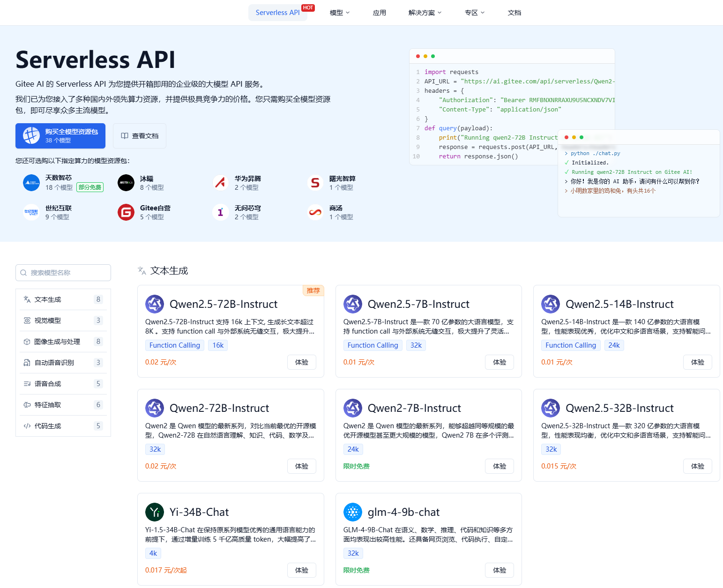The width and height of the screenshot is (723, 588).
Task: Click the Qwen2.5-32B-Instruct model logo
Action: 551,408
